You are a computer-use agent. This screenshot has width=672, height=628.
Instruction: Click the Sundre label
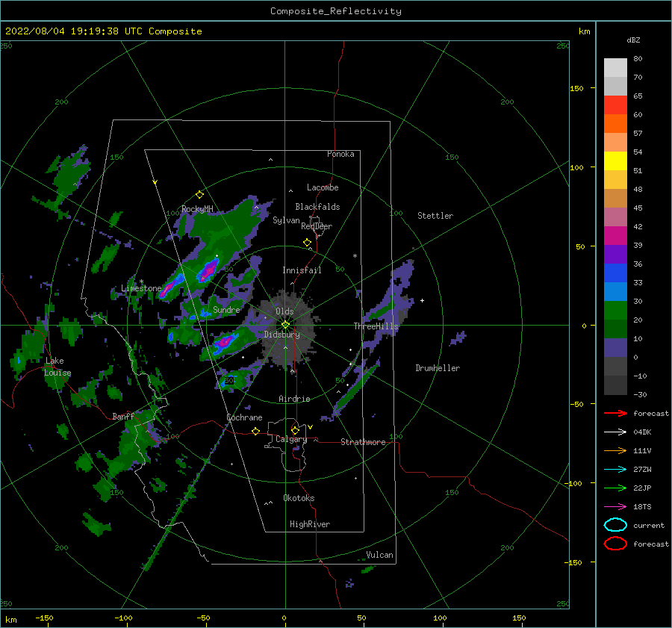[227, 310]
